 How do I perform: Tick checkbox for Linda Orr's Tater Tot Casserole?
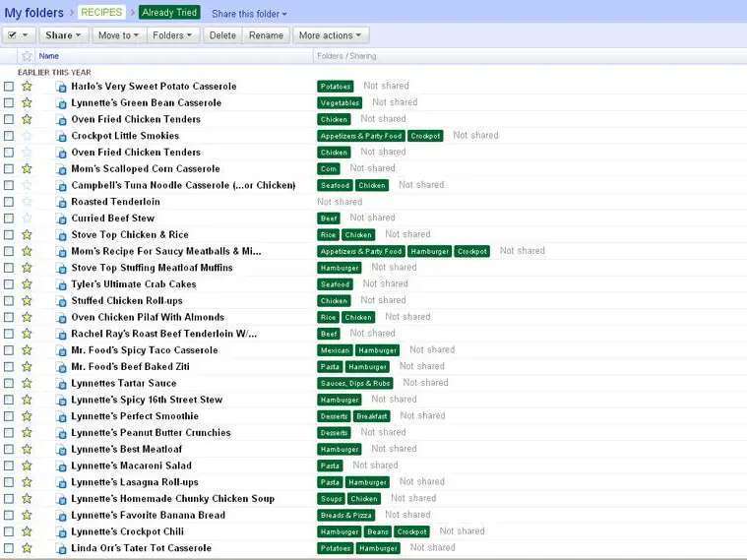pyautogui.click(x=9, y=548)
